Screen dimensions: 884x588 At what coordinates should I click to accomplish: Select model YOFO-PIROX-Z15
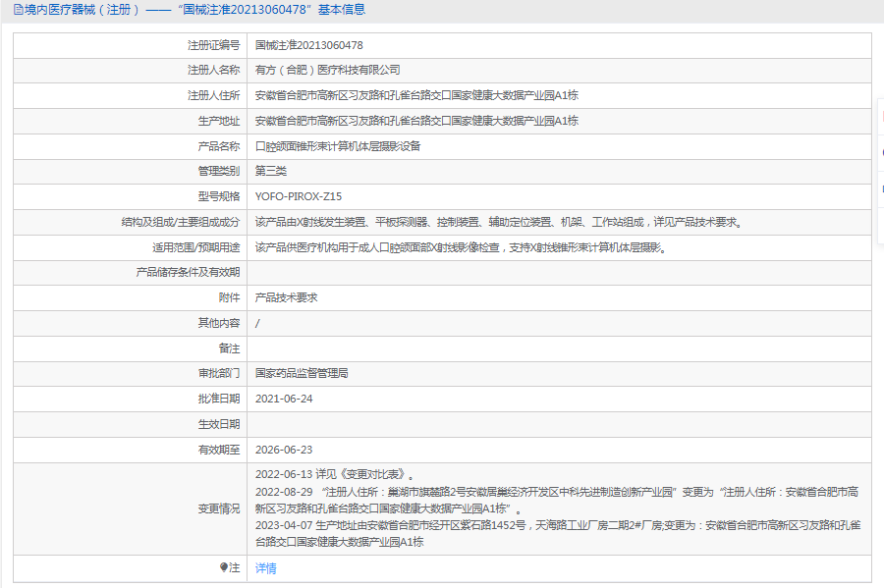[299, 196]
